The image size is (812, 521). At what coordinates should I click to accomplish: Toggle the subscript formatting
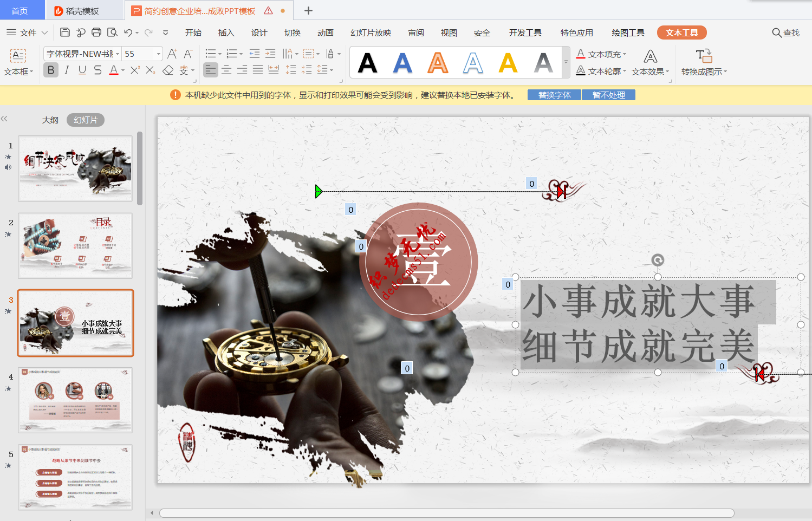(150, 70)
